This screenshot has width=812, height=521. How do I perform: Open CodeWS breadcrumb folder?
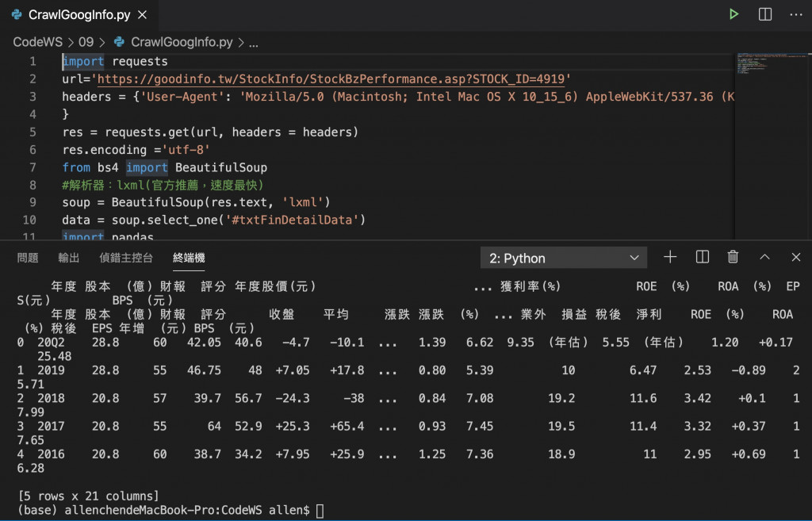pos(37,42)
